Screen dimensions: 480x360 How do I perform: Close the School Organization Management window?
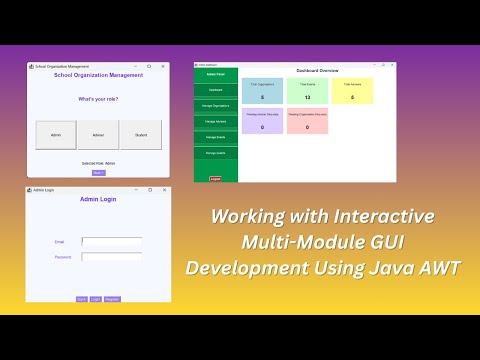pyautogui.click(x=163, y=66)
